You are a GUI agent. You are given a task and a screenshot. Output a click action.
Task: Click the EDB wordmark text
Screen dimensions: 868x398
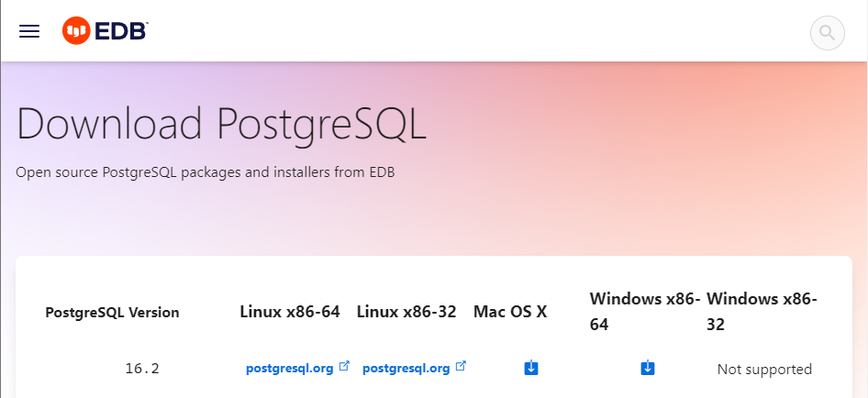(x=121, y=31)
